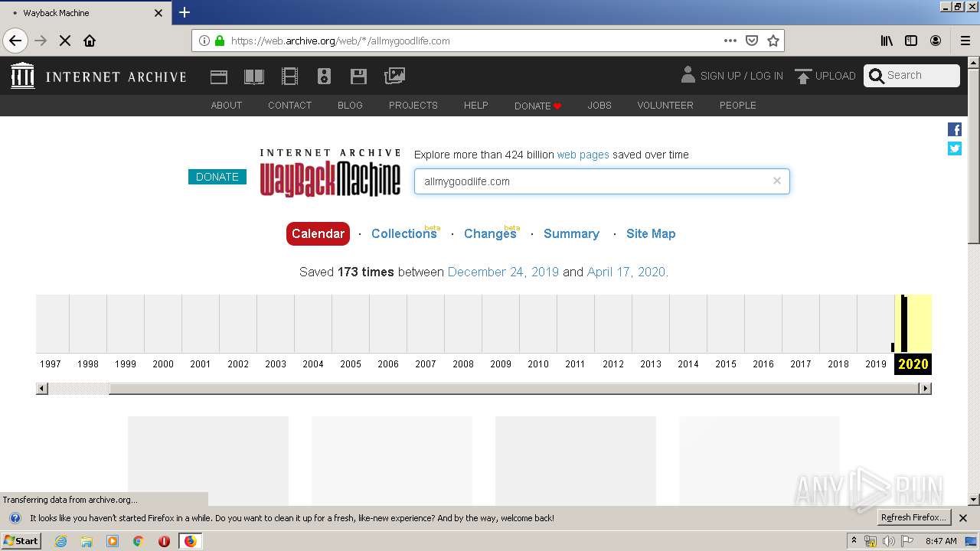
Task: Follow the 'web pages' link
Action: [583, 155]
